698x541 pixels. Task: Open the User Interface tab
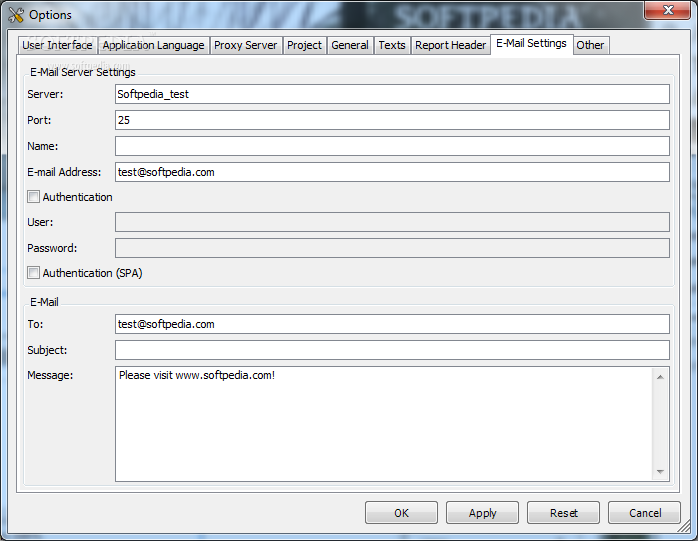click(57, 45)
